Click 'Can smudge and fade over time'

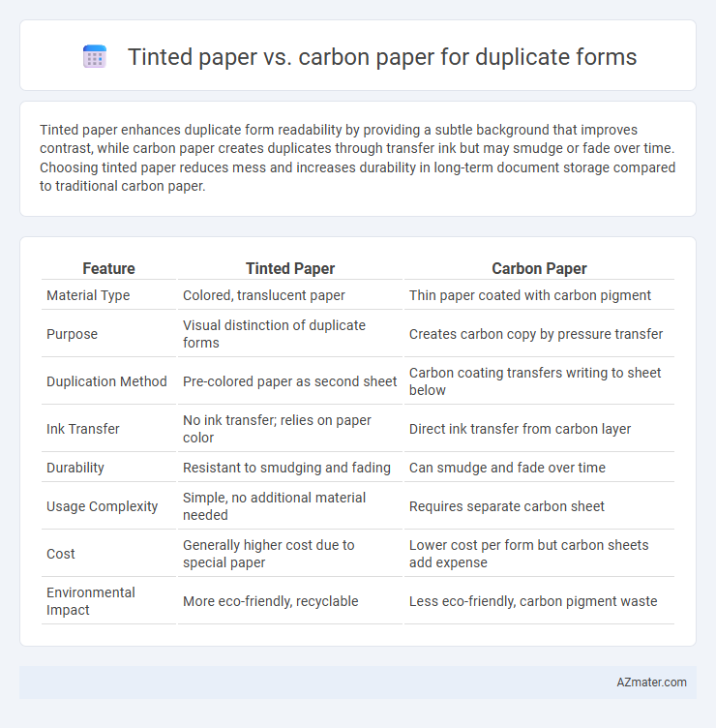pos(507,468)
